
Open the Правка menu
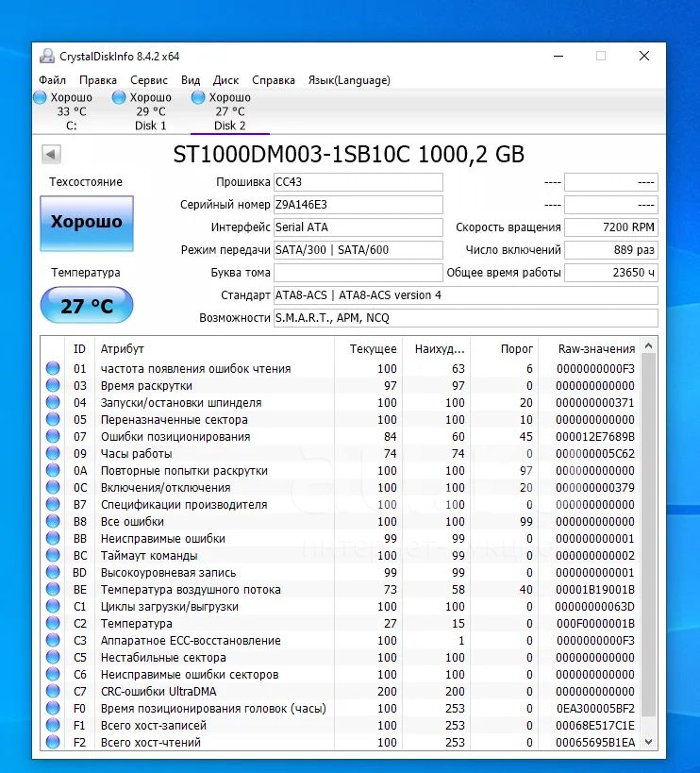pos(98,80)
